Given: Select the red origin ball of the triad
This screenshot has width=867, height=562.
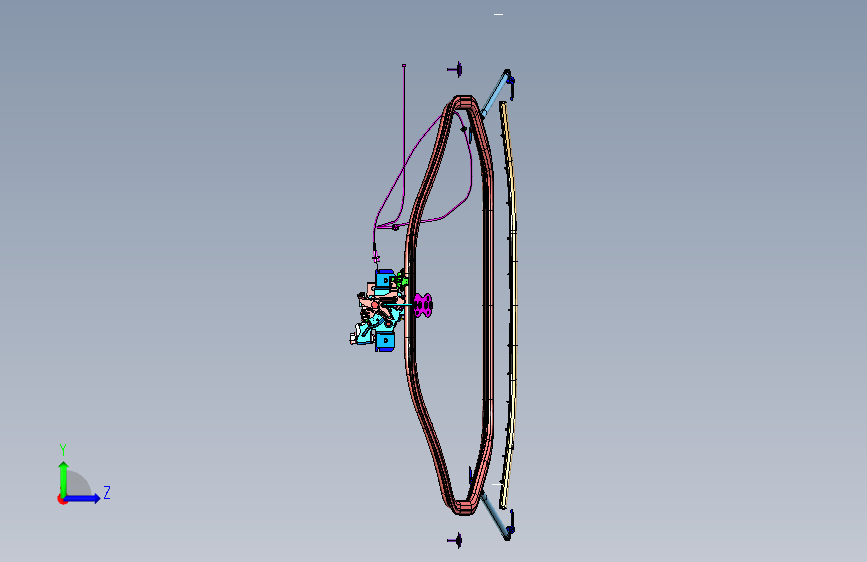Looking at the screenshot, I should pos(62,499).
